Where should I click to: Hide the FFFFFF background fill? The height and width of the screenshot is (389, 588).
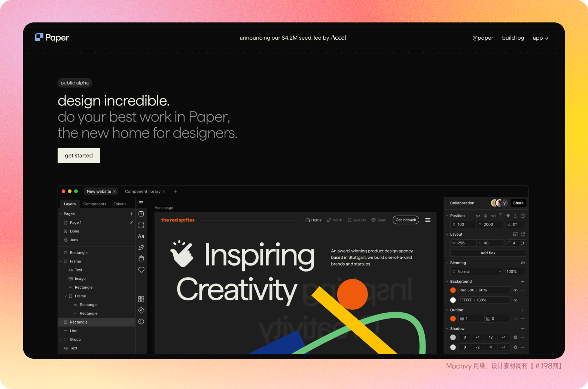coord(515,300)
